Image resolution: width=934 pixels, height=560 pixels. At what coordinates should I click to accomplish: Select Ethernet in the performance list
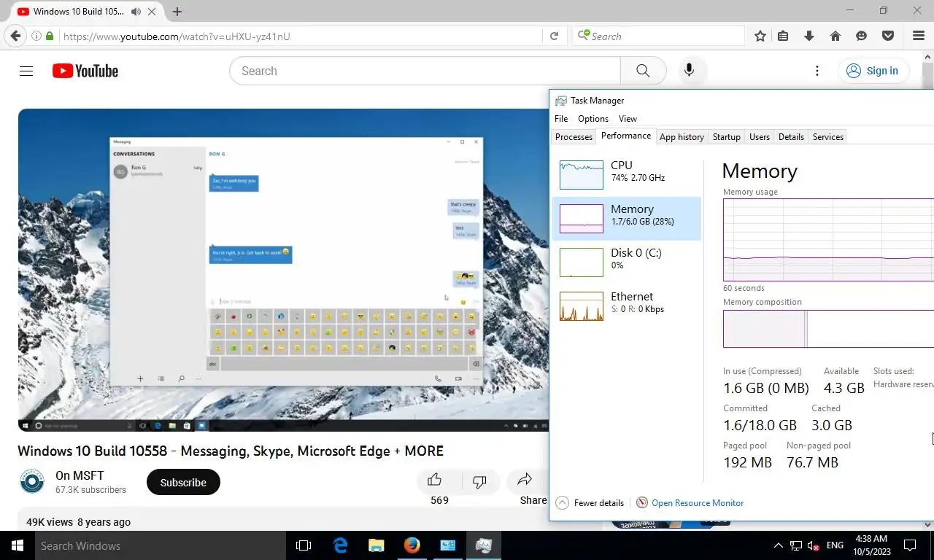[x=627, y=306]
